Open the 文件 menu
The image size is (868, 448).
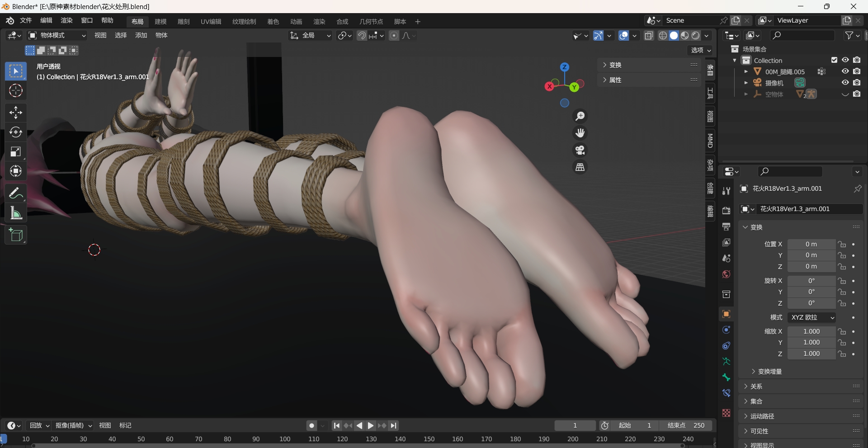coord(26,21)
